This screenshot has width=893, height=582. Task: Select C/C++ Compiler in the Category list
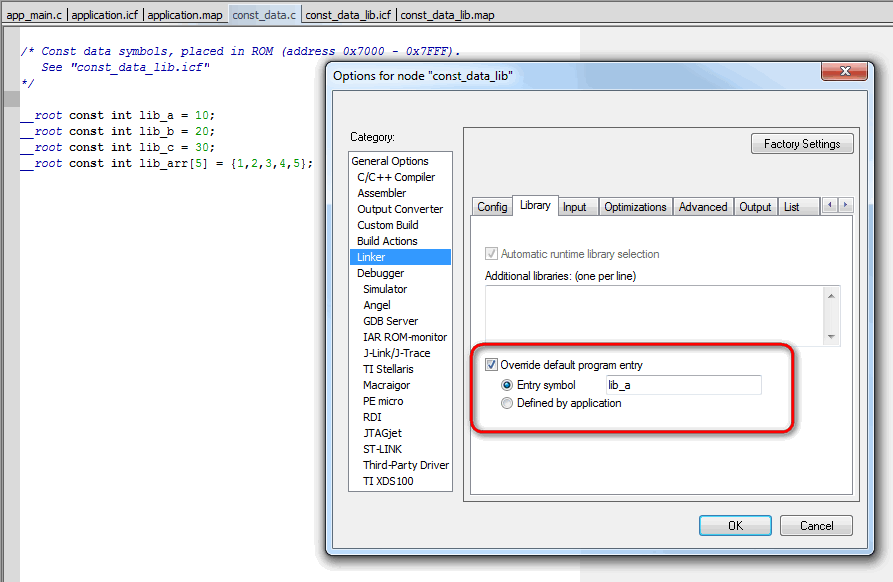(396, 177)
